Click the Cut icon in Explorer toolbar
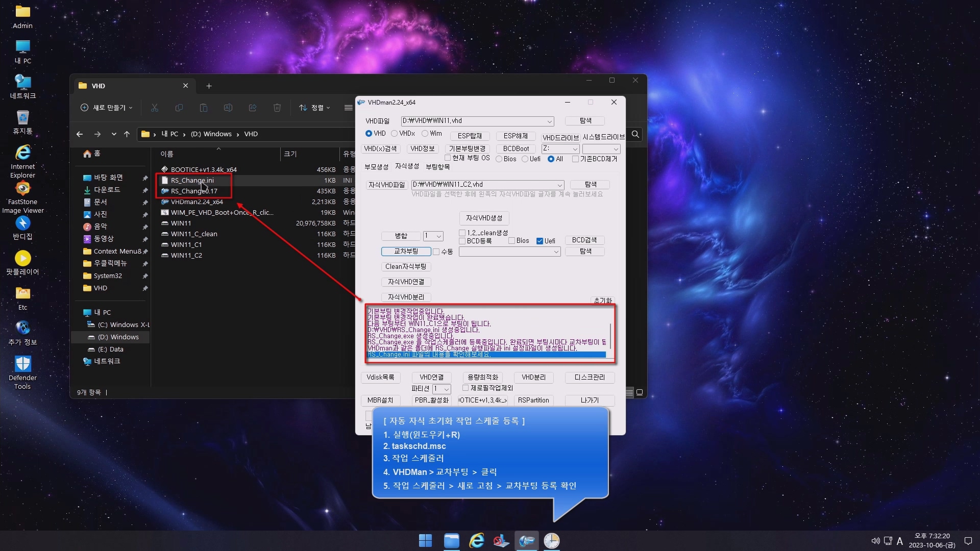This screenshot has width=980, height=551. pyautogui.click(x=155, y=108)
